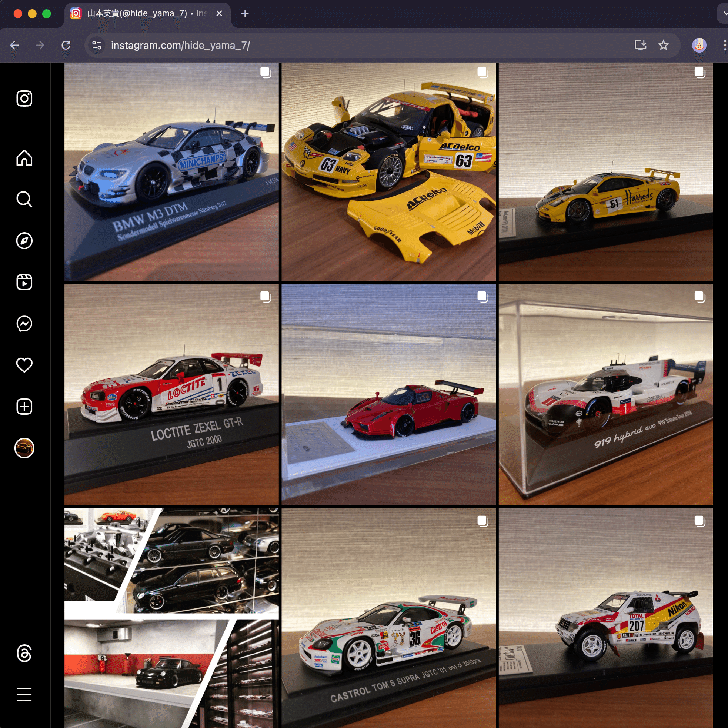This screenshot has width=728, height=728.
Task: Open profile avatar in sidebar
Action: (x=24, y=448)
